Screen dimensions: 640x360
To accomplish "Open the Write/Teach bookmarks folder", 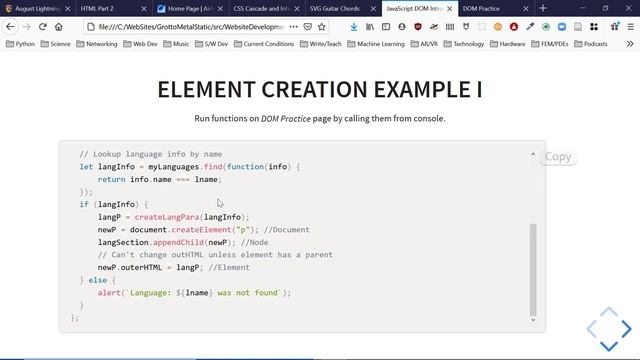I will click(320, 44).
